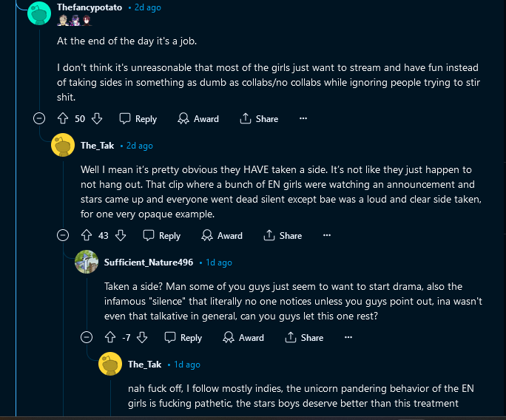
Task: Upvote Thefancypotato's comment
Action: 62,118
